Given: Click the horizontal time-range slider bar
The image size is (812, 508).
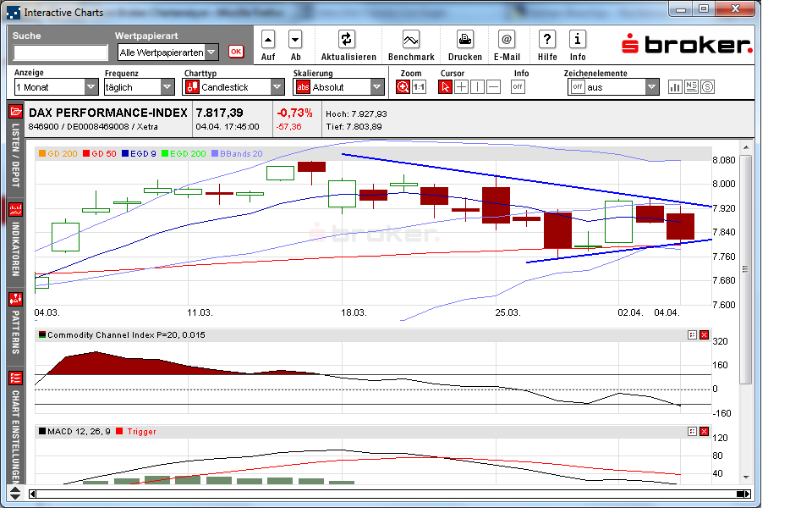Looking at the screenshot, I should 389,494.
